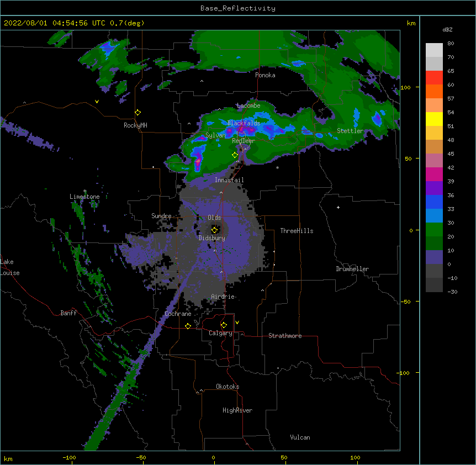Select the Drumheller label
Screen dimensions: 476x465
(352, 269)
